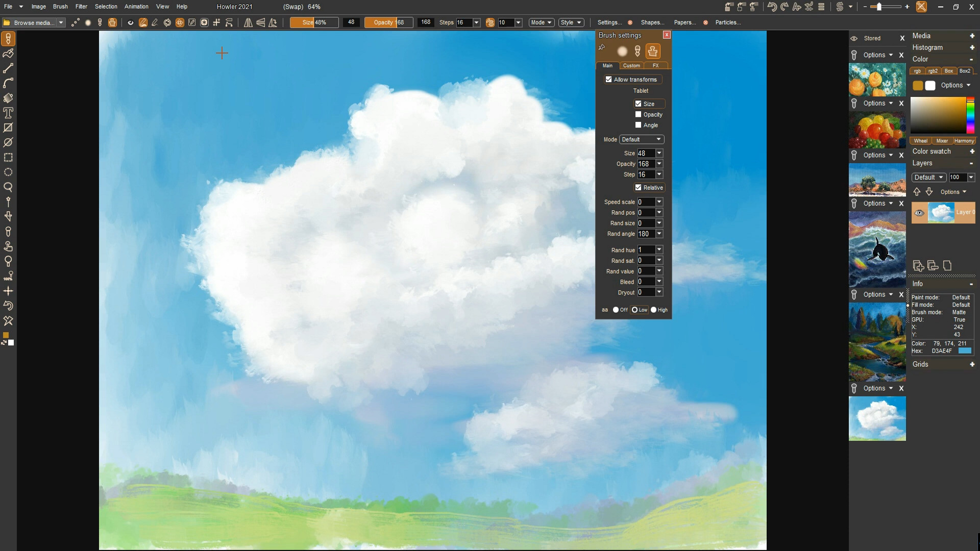Select the cloud painting thumbnail in stored media

[x=877, y=418]
